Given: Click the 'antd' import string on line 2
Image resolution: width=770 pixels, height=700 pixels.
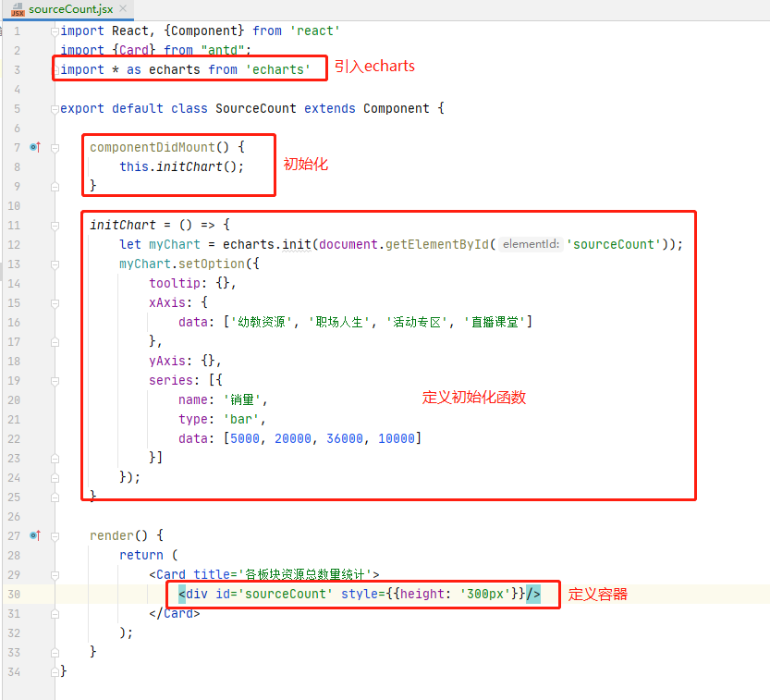Looking at the screenshot, I should coord(223,50).
